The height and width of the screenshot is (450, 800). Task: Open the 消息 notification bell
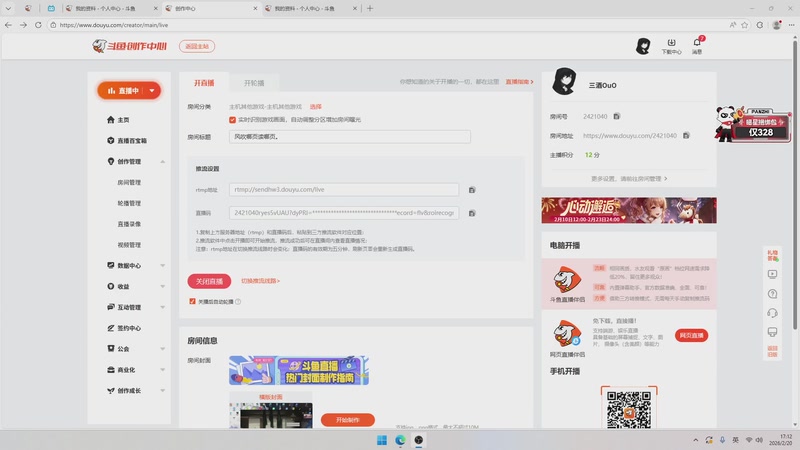(697, 46)
